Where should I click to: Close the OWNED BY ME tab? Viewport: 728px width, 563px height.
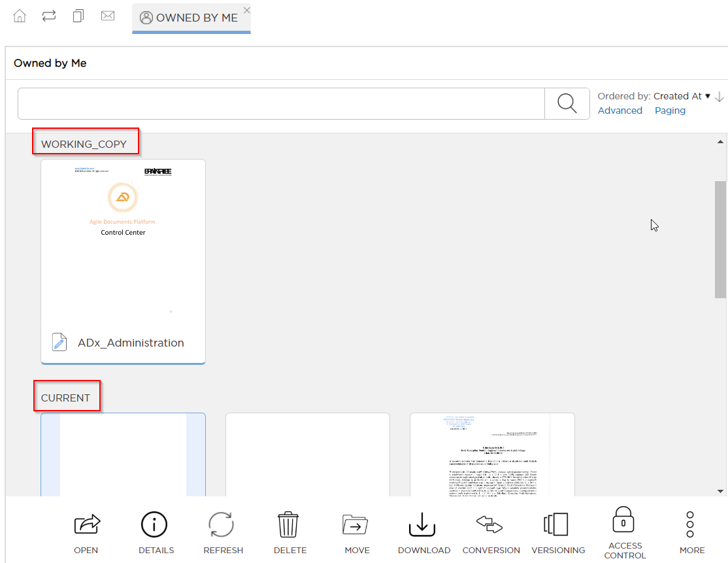click(246, 10)
